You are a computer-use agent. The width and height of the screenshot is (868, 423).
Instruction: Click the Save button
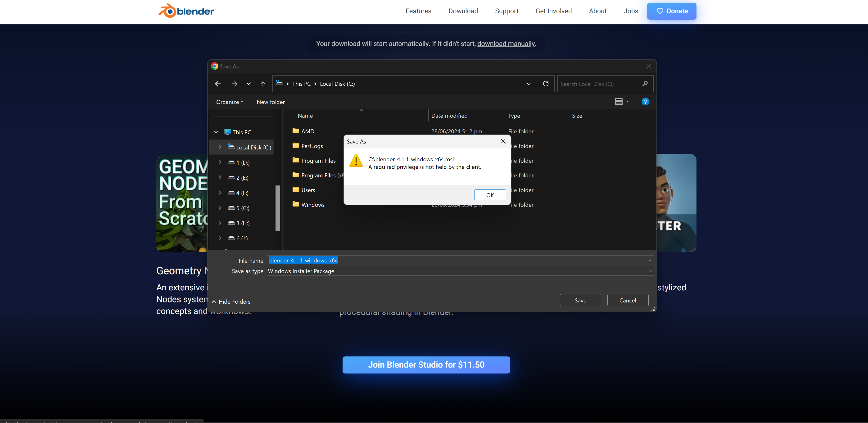tap(580, 300)
